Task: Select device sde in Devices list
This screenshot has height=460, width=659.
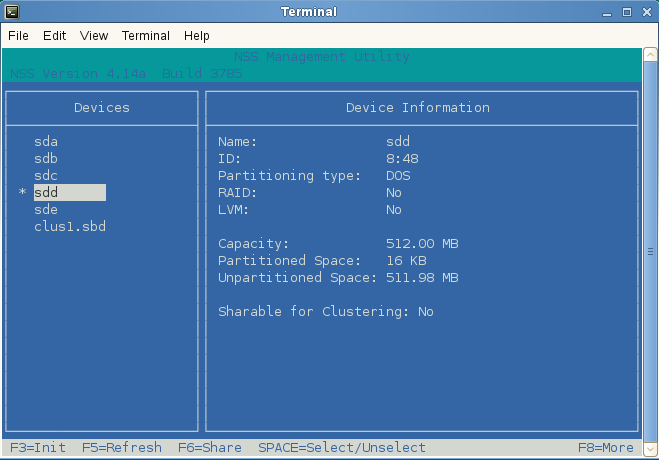Action: [46, 209]
